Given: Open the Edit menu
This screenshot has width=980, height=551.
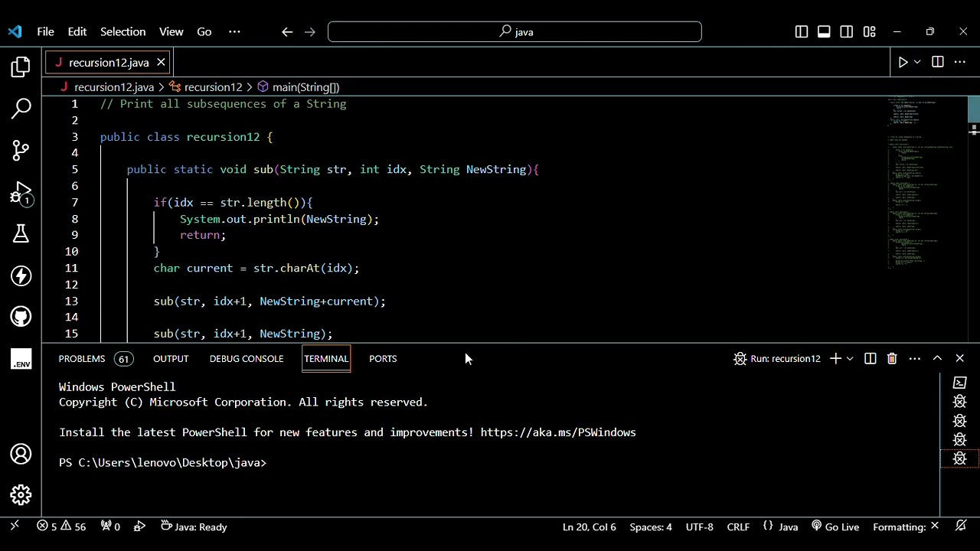Looking at the screenshot, I should (77, 31).
